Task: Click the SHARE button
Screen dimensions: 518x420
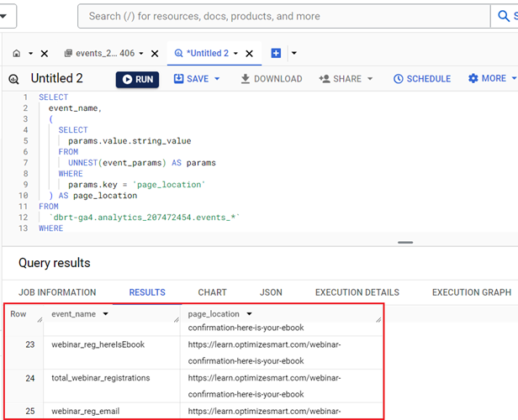Action: pos(341,79)
